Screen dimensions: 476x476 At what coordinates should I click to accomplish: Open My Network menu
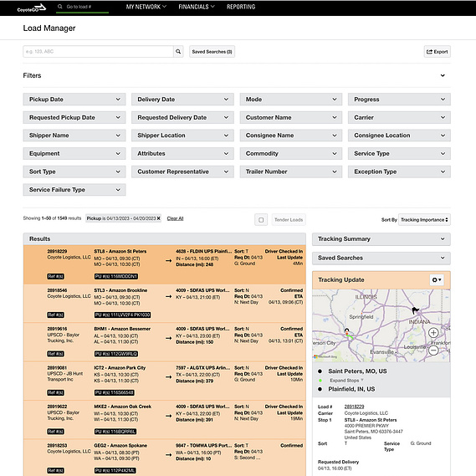146,7
